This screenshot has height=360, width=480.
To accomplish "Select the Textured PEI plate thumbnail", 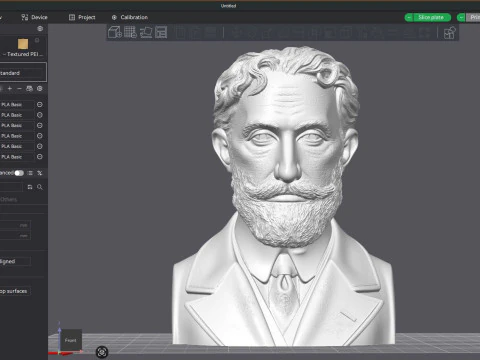I will 23,44.
